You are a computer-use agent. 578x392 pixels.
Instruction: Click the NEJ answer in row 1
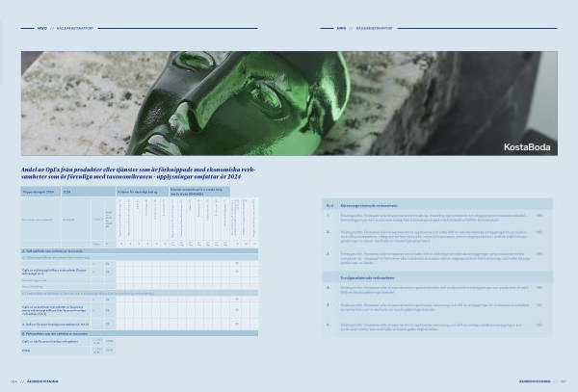[x=539, y=216]
